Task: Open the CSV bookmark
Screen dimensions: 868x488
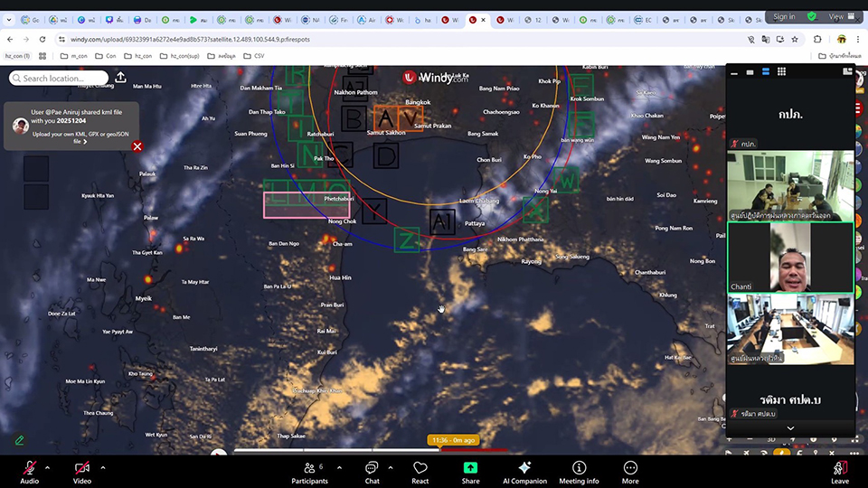Action: coord(255,56)
